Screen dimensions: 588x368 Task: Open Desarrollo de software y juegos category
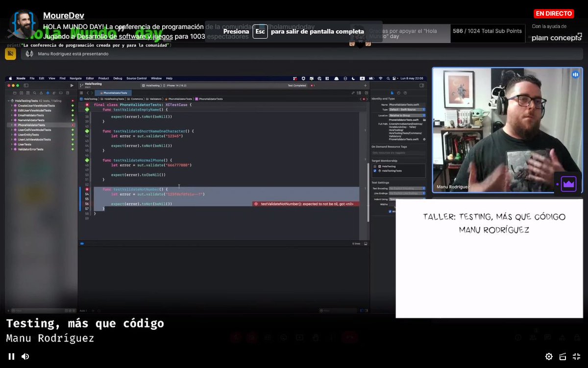click(x=125, y=36)
